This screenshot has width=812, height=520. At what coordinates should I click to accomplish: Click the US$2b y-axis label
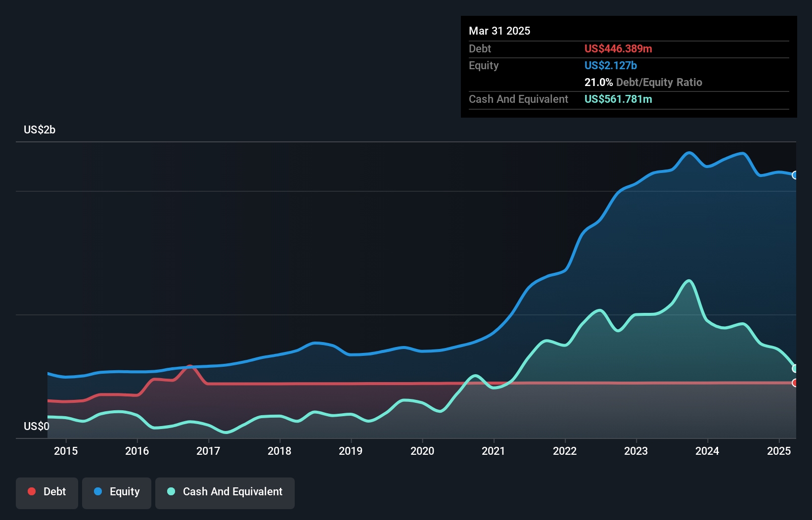coord(40,130)
